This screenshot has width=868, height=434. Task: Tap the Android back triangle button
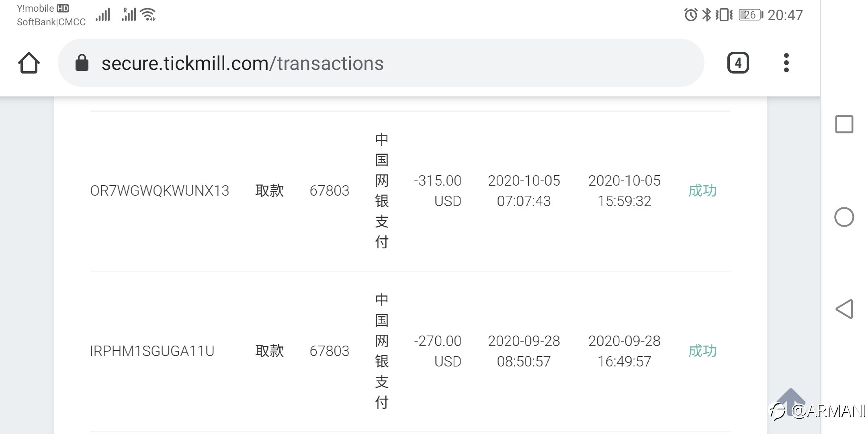pos(844,309)
